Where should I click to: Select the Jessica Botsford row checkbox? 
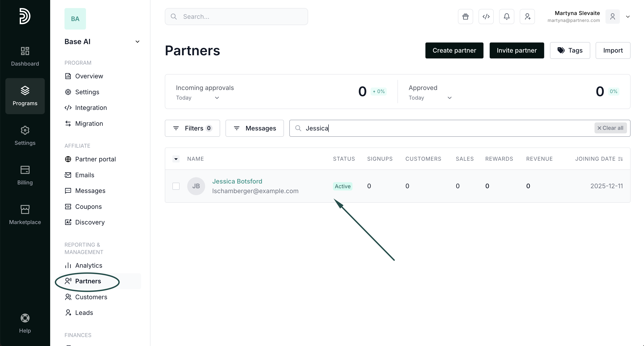coord(176,186)
